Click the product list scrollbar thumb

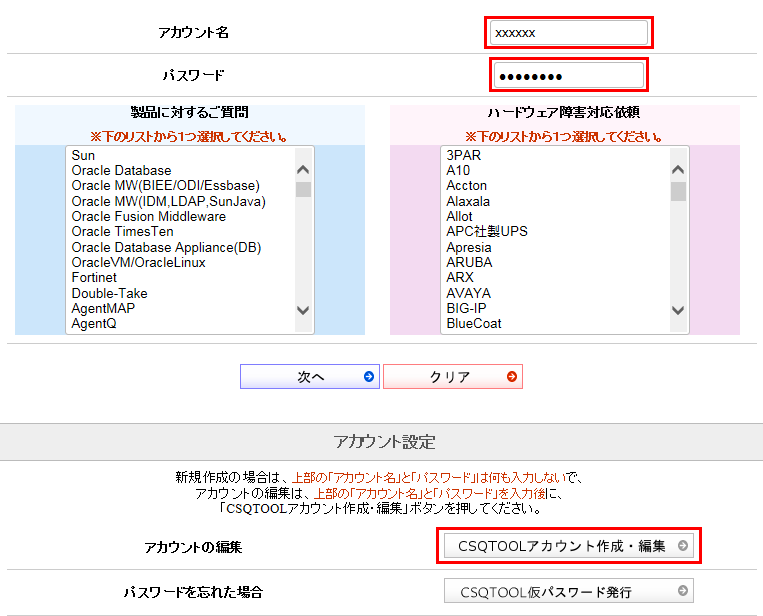tap(303, 189)
